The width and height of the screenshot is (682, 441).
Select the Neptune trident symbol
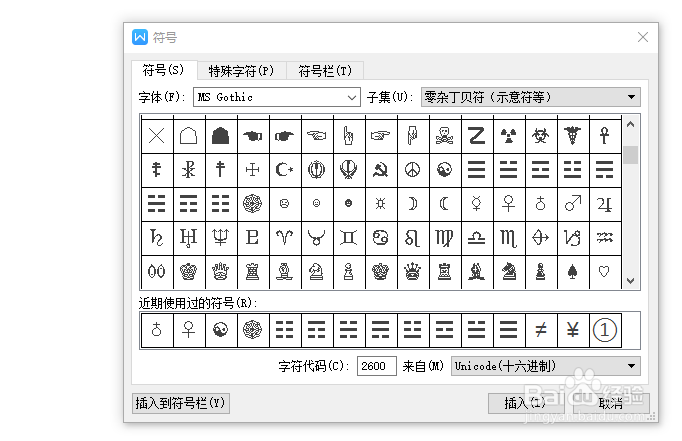pos(221,237)
